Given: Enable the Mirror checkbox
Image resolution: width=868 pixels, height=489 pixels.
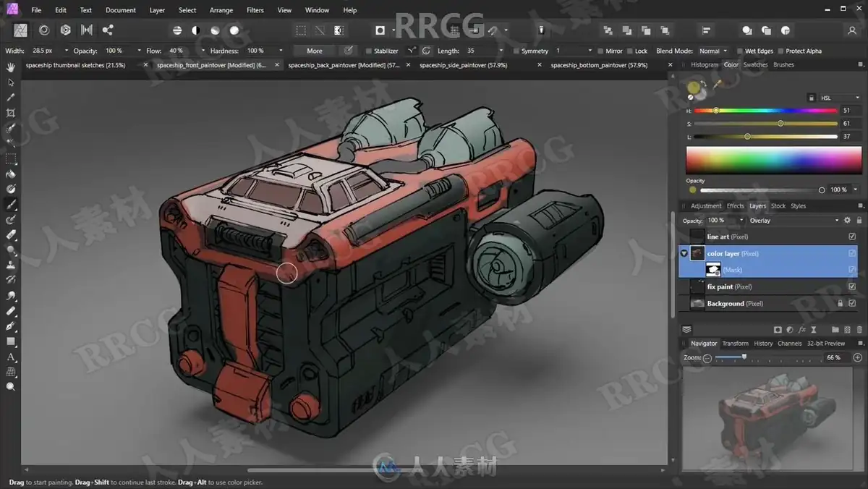Looking at the screenshot, I should (600, 51).
